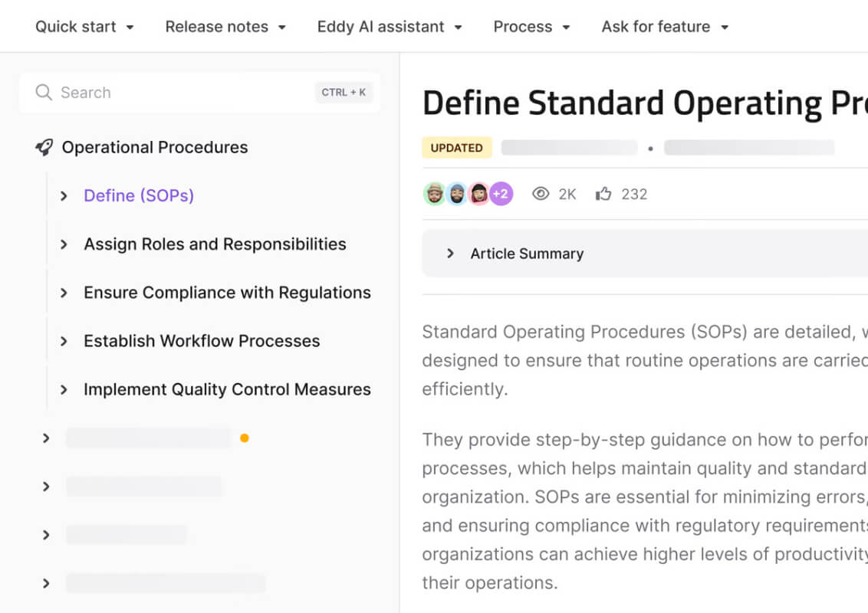Click the Release notes dropdown arrow
The image size is (868, 613).
tap(281, 27)
